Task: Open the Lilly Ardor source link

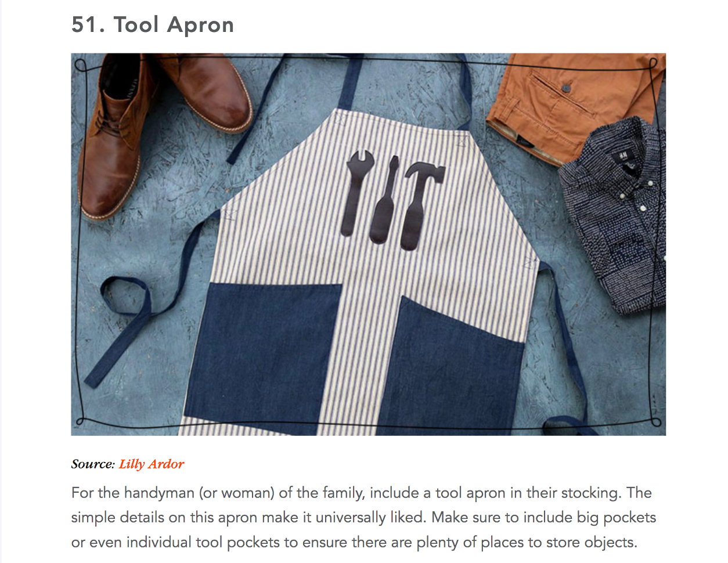Action: tap(152, 464)
